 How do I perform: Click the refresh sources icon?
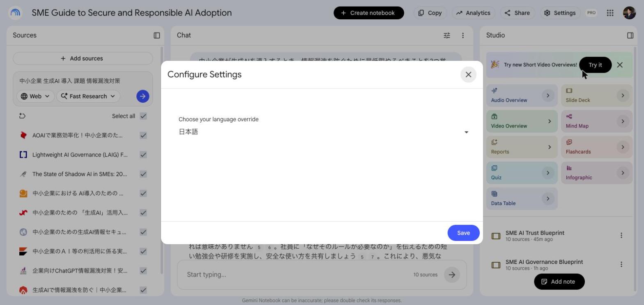point(23,116)
